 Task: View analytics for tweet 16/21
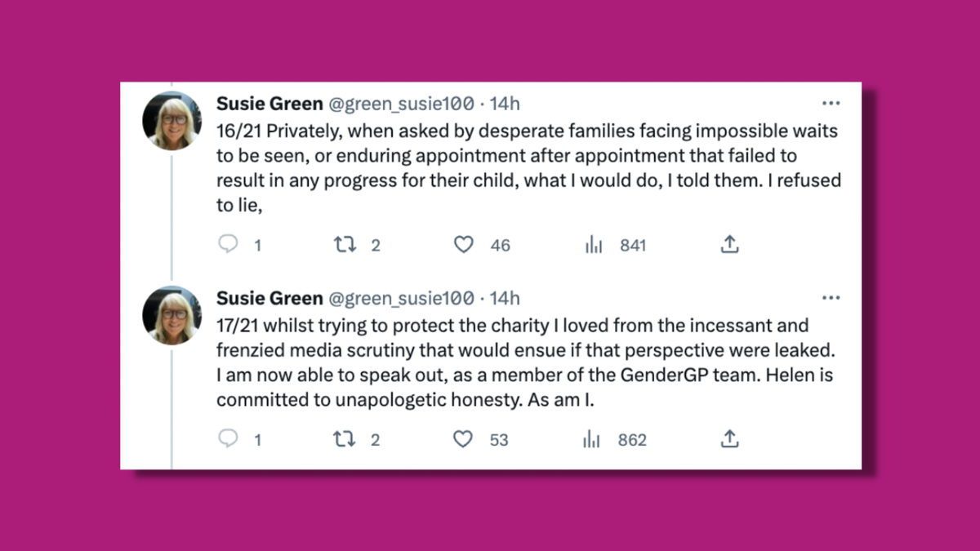pyautogui.click(x=594, y=244)
